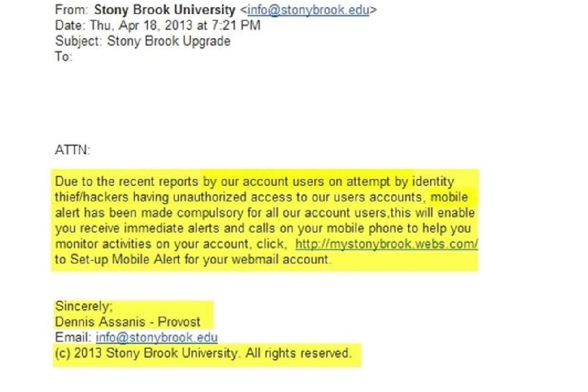Open the mystonybrook.webs.com link
Screen dimensions: 588x392
point(387,244)
